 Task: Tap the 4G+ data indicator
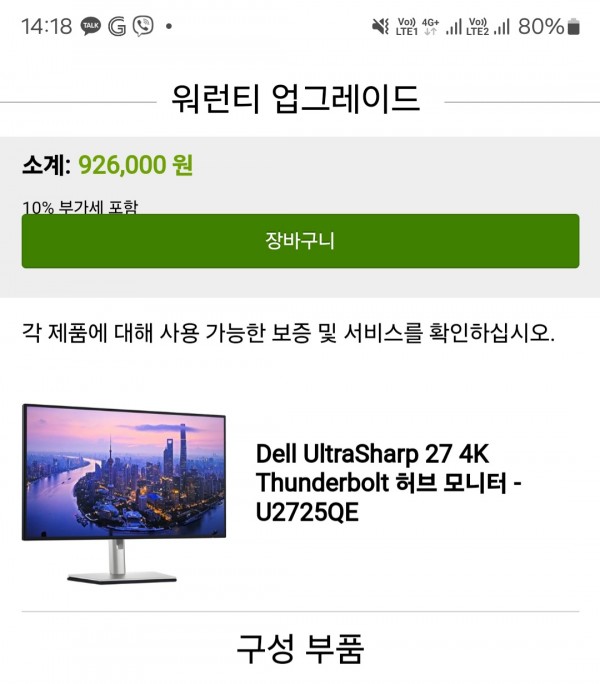point(431,27)
